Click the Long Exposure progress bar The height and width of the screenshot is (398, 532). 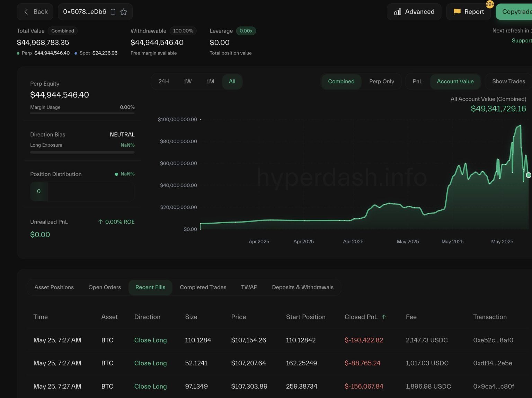click(82, 152)
